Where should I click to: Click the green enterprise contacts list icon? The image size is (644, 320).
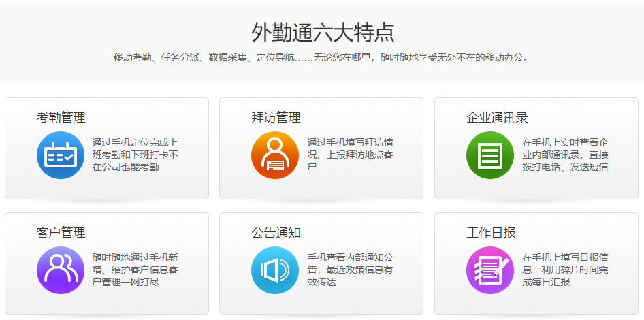point(490,155)
